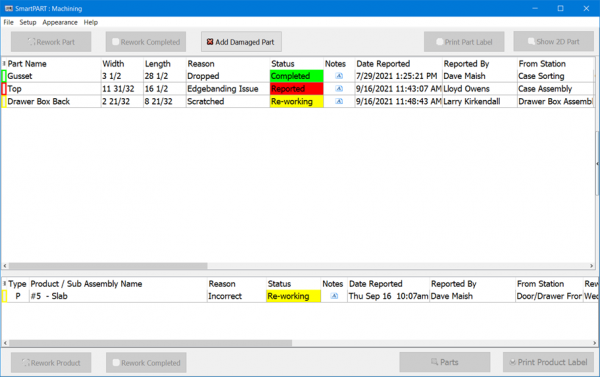Open the Help menu
The image size is (600, 377).
click(x=91, y=22)
